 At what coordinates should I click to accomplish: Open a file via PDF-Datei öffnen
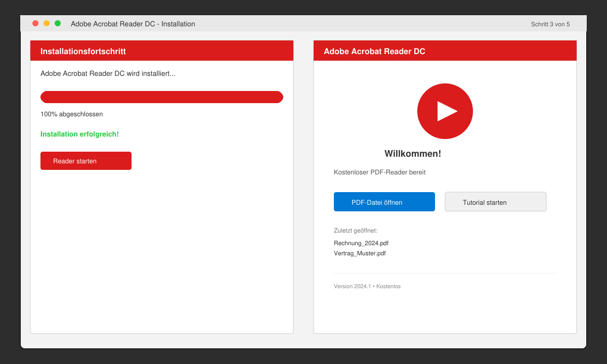(x=384, y=202)
